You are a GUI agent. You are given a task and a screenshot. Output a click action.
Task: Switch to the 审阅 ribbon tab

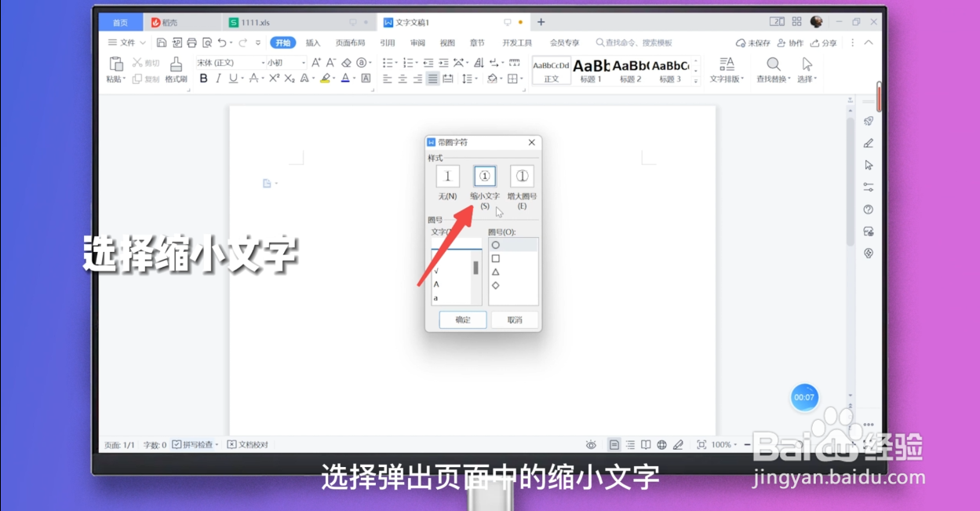417,42
